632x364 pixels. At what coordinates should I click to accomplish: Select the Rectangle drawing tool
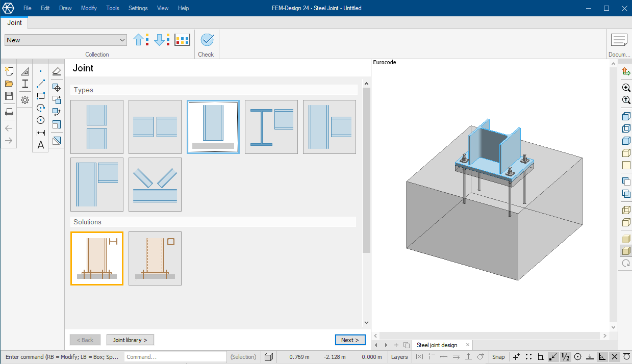coord(41,96)
